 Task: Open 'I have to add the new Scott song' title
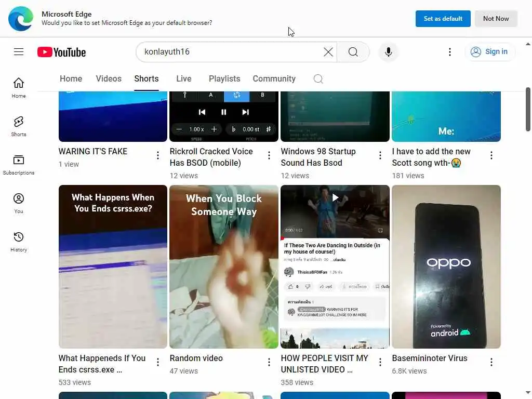(431, 157)
